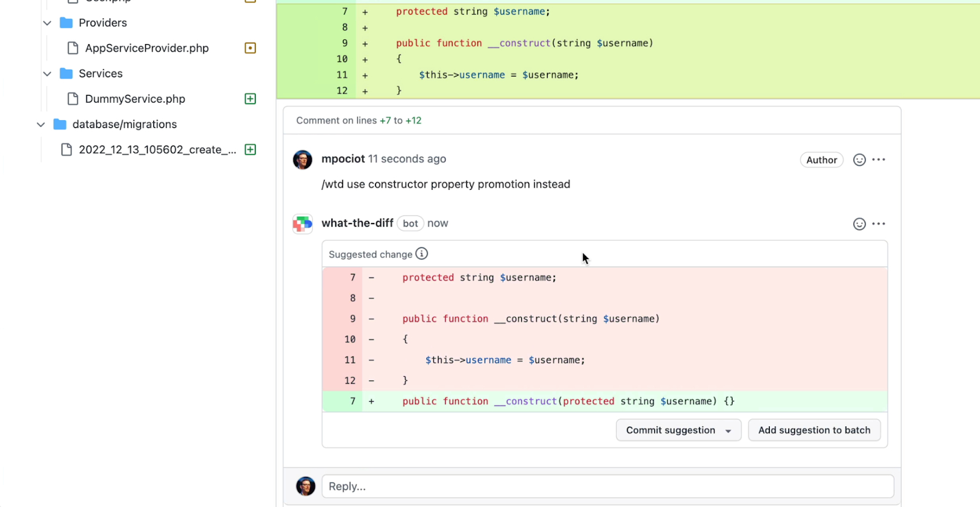This screenshot has width=980, height=507.
Task: Collapse the database/migrations folder
Action: (x=41, y=124)
